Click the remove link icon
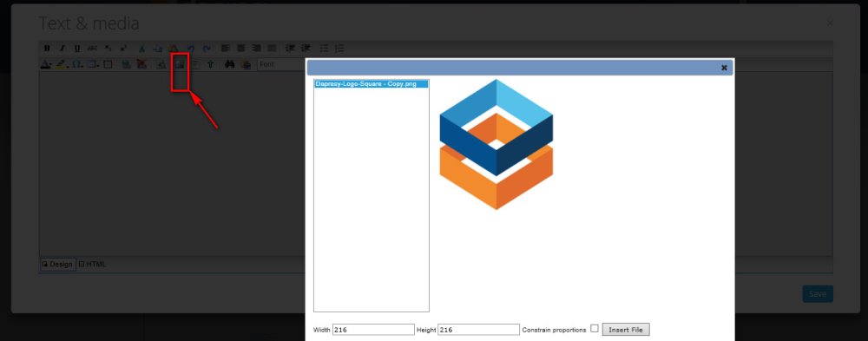The height and width of the screenshot is (341, 868). pos(141,64)
